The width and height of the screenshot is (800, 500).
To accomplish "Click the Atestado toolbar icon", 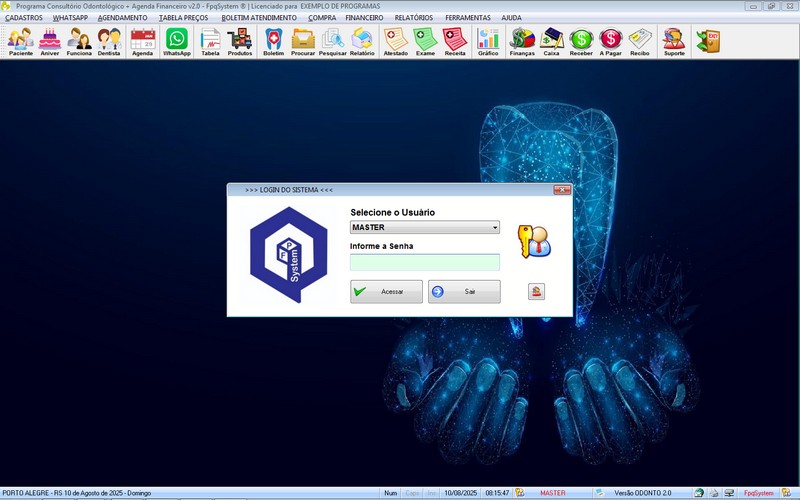I will click(x=395, y=41).
